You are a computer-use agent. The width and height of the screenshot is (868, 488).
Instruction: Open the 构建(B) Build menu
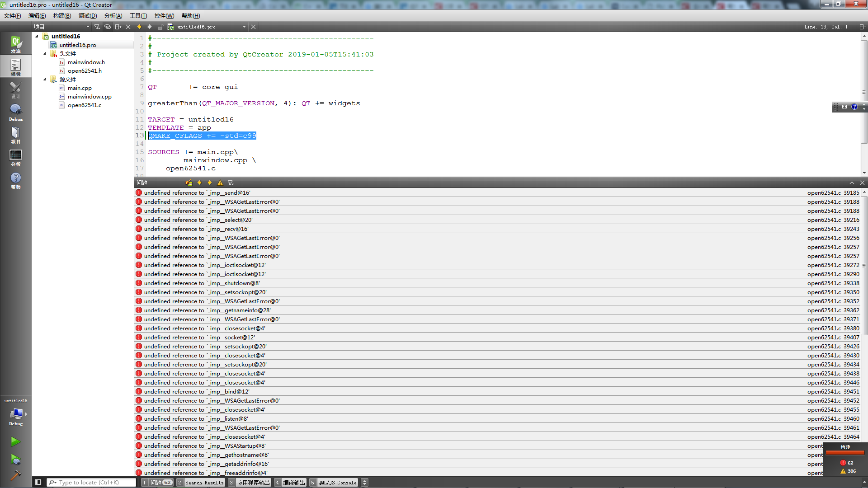[62, 15]
